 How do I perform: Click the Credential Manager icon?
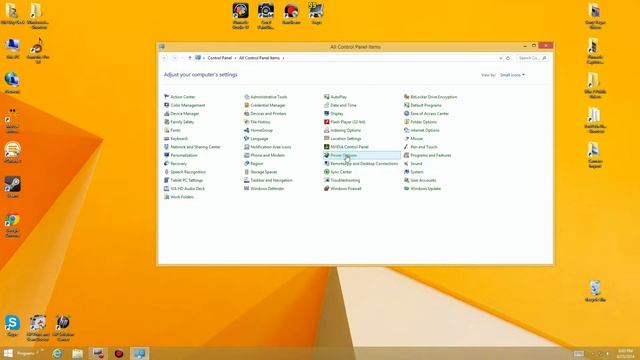point(247,105)
